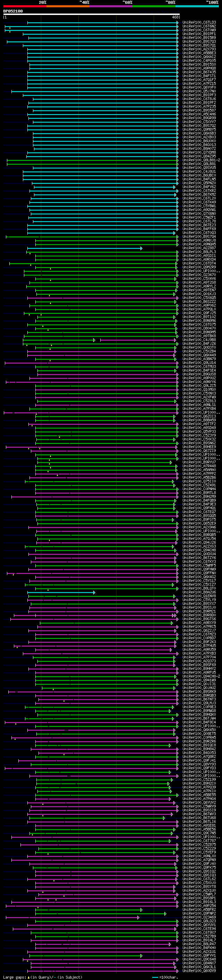This screenshot has height=980, width=222.
Task: Select hit UniRef100_A2Z887
Action: tap(199, 248)
